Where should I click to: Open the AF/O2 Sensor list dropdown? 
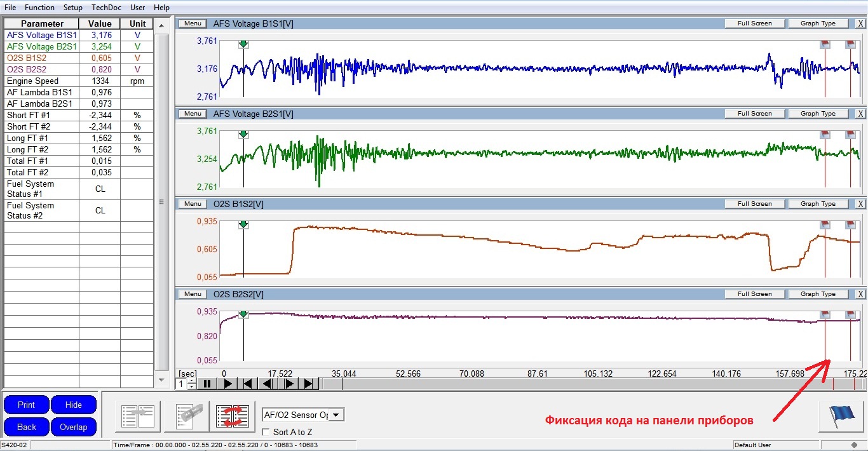336,415
